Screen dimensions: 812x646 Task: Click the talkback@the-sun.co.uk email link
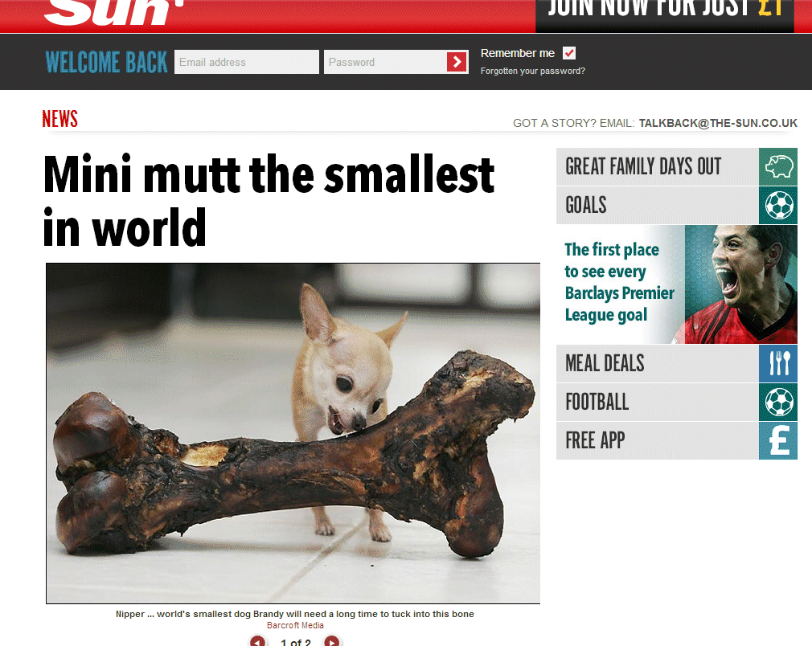point(718,123)
